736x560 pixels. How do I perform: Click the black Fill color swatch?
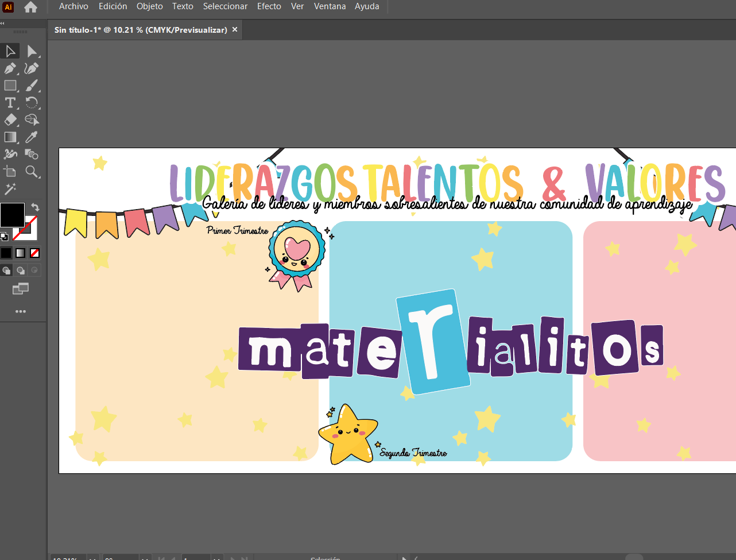click(11, 215)
